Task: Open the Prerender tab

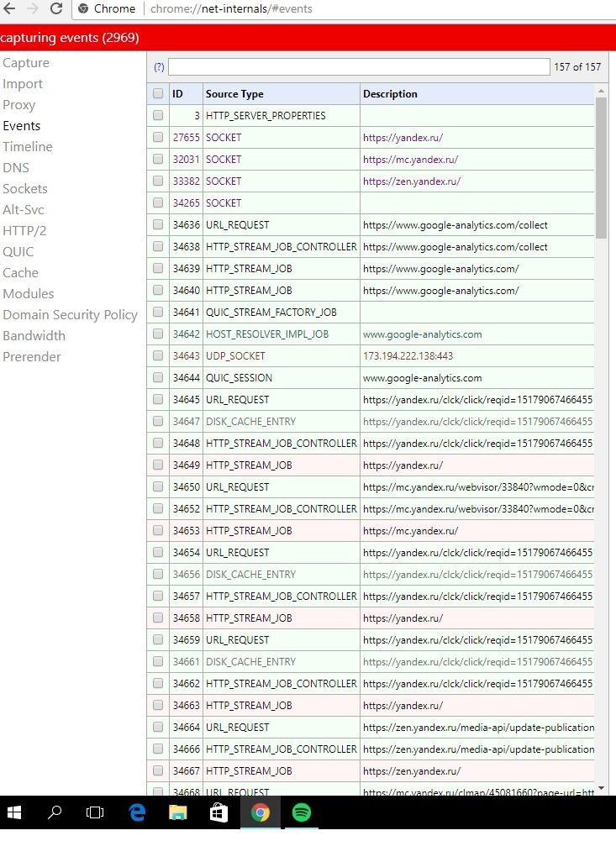Action: (x=32, y=356)
